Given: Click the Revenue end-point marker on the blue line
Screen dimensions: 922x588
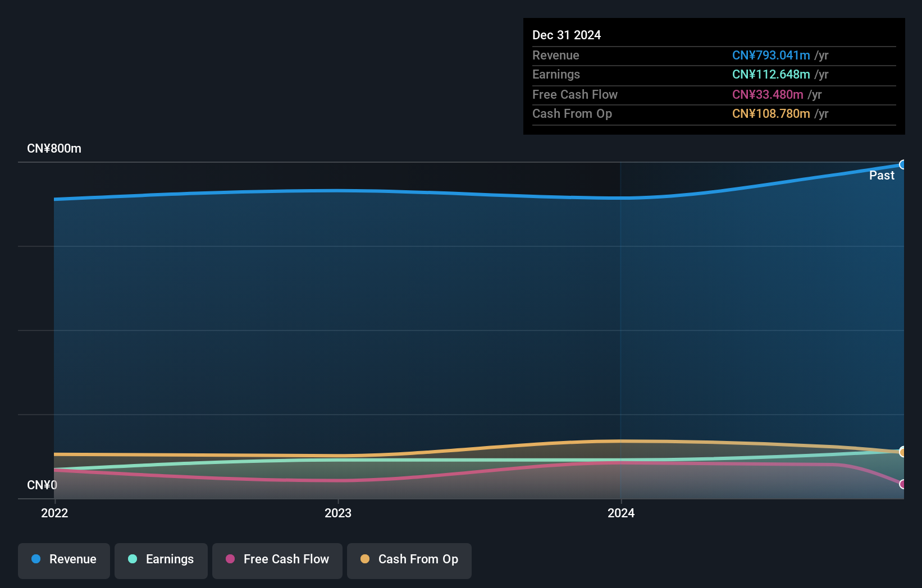Looking at the screenshot, I should tap(902, 164).
